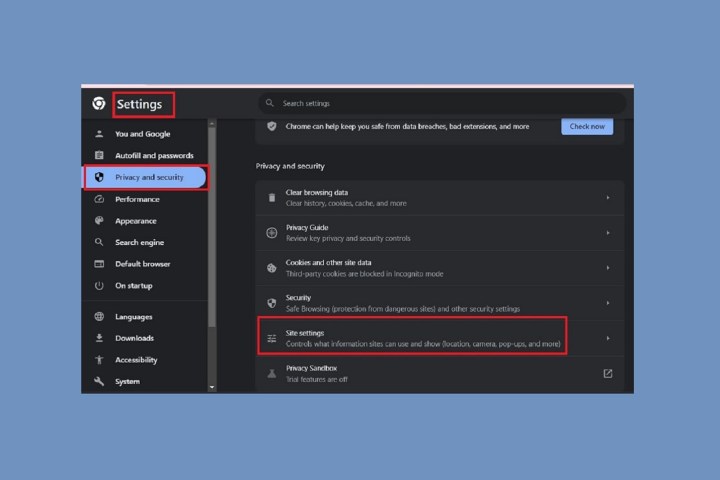
Task: Select Privacy and security in sidebar
Action: click(x=145, y=177)
